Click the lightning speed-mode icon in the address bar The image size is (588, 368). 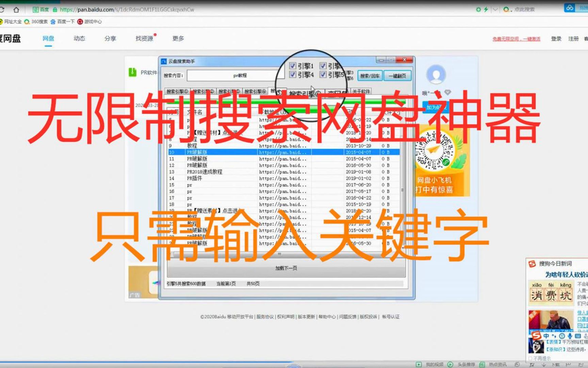click(x=486, y=10)
